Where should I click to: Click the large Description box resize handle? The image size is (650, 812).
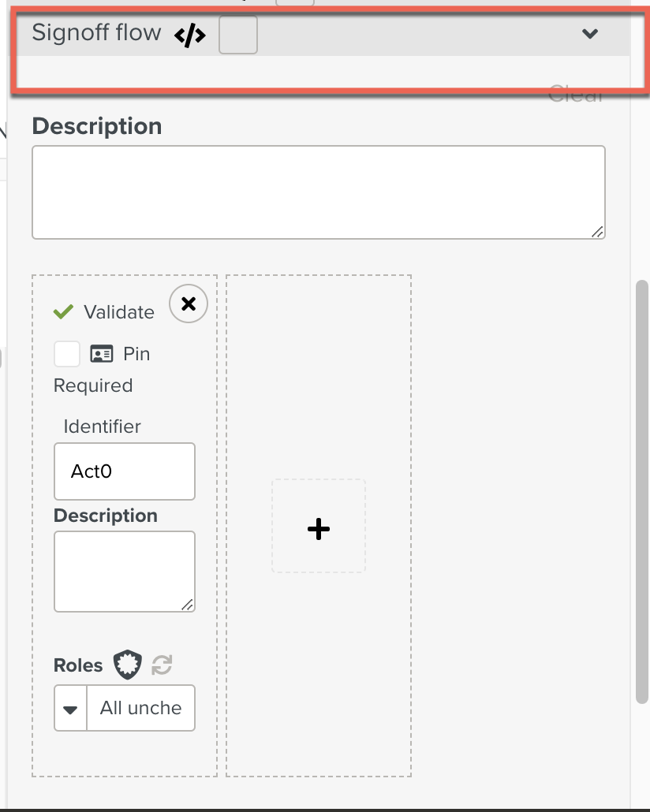[597, 231]
